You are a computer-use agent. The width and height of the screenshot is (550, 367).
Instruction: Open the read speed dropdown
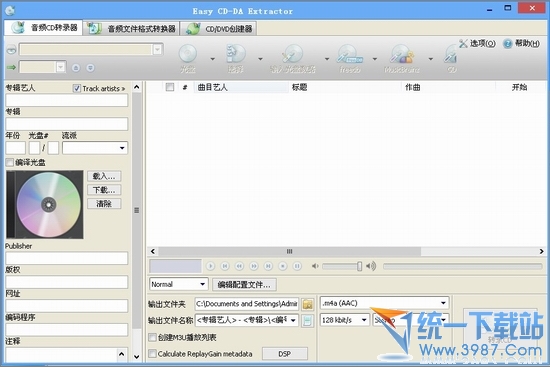(61, 67)
